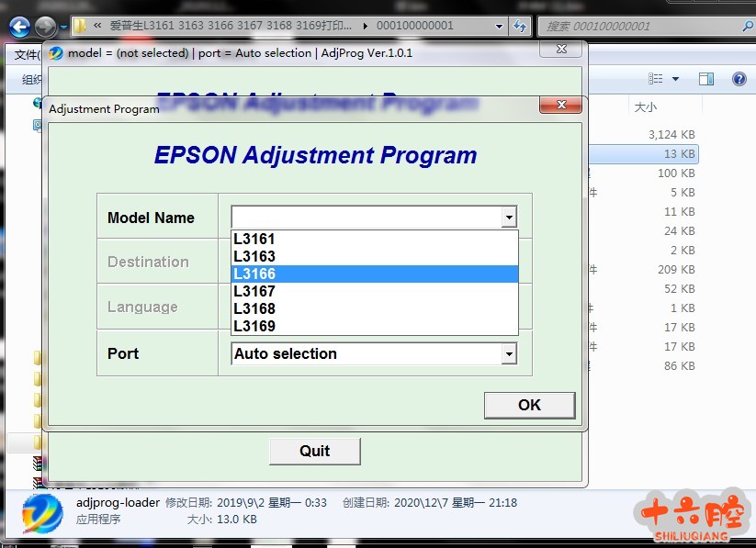Toggle the preview pane icon
Viewport: 756px width, 548px height.
point(706,80)
